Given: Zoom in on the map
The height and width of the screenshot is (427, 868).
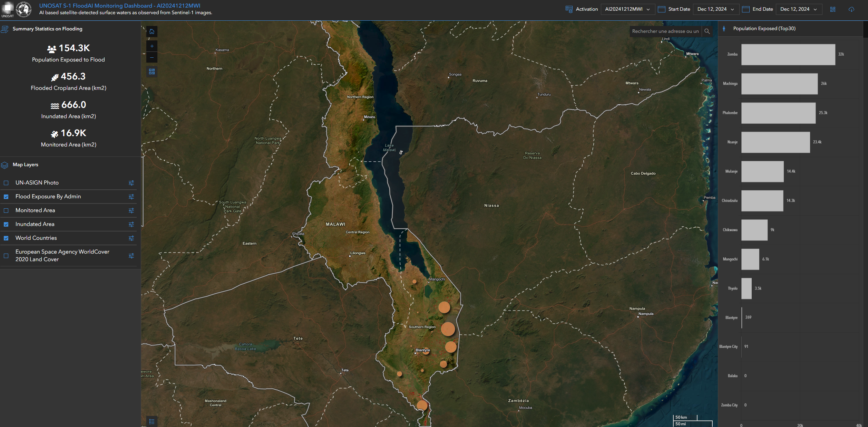Looking at the screenshot, I should tap(152, 46).
